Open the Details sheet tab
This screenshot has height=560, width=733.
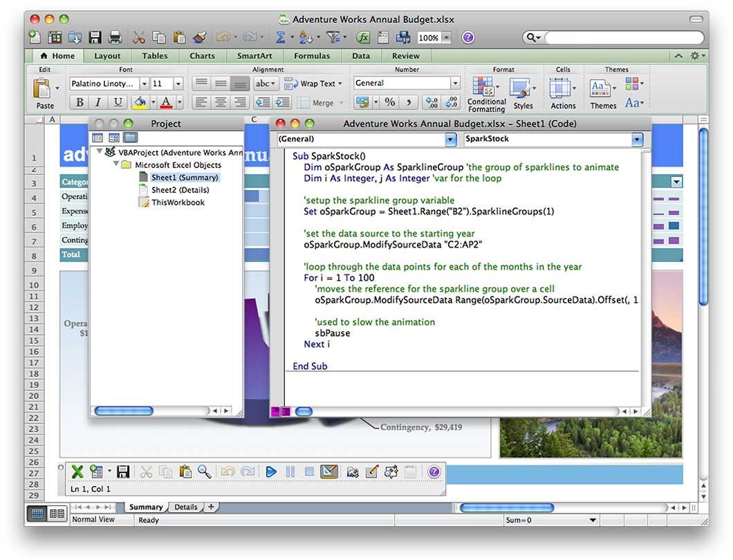click(185, 507)
